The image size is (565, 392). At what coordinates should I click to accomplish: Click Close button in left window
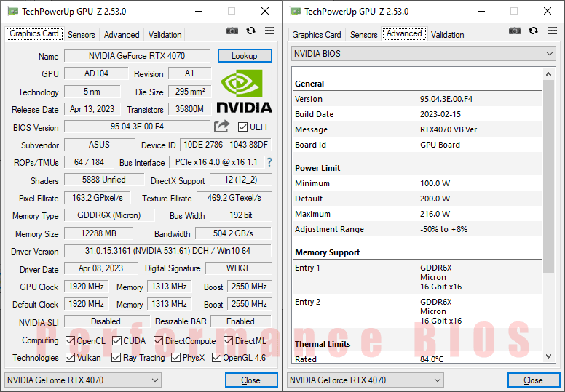tap(251, 380)
